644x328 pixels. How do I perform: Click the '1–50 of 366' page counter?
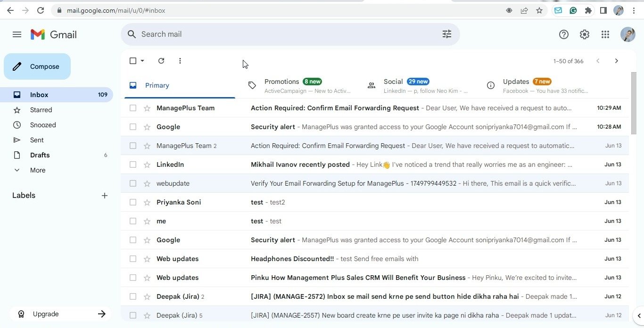click(569, 61)
